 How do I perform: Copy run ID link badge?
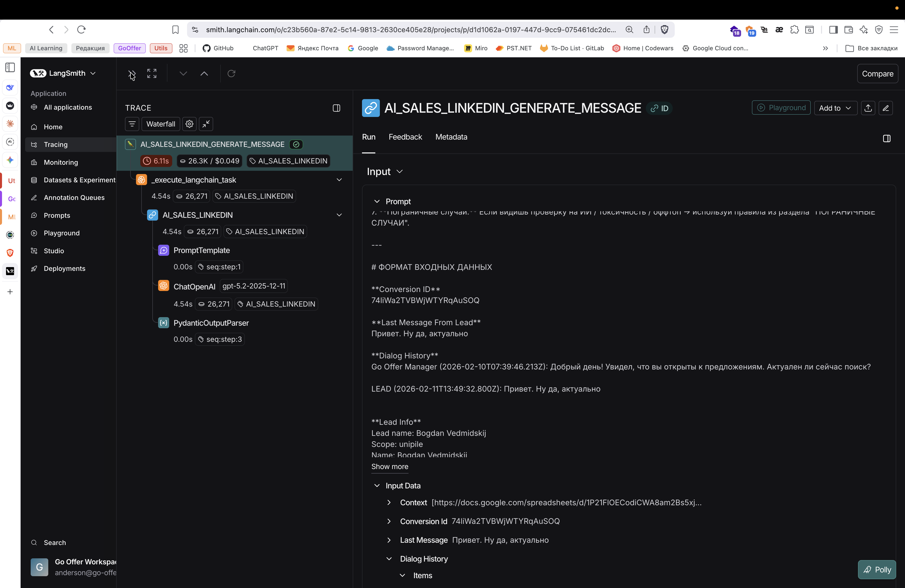click(x=660, y=108)
